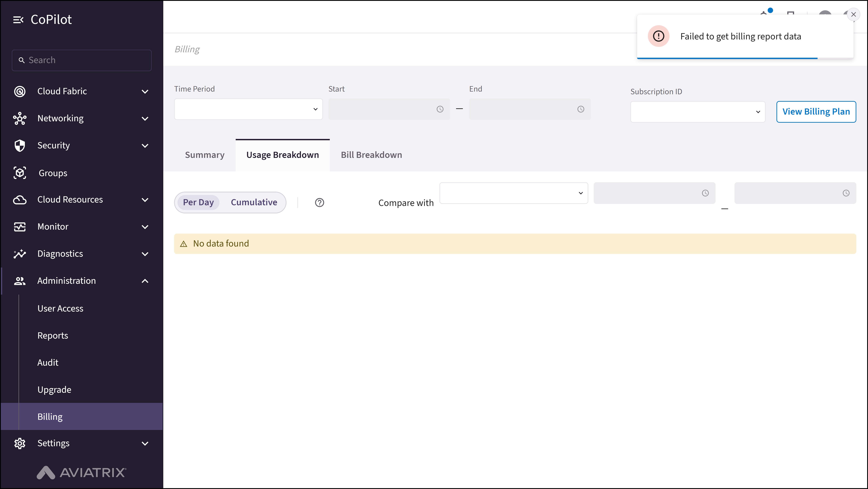868x489 pixels.
Task: Click the Settings gear icon
Action: 20,443
